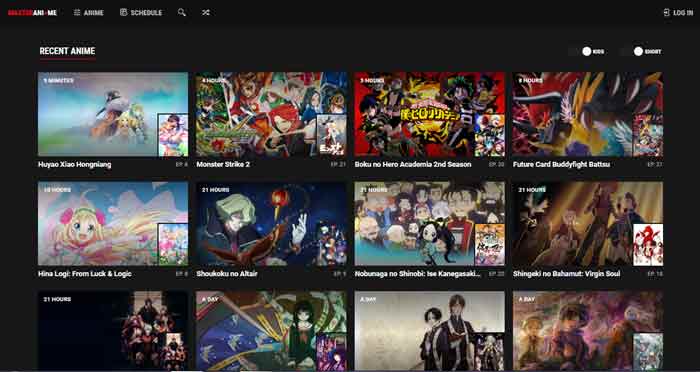Click the shuffle random anime icon

[x=205, y=13]
